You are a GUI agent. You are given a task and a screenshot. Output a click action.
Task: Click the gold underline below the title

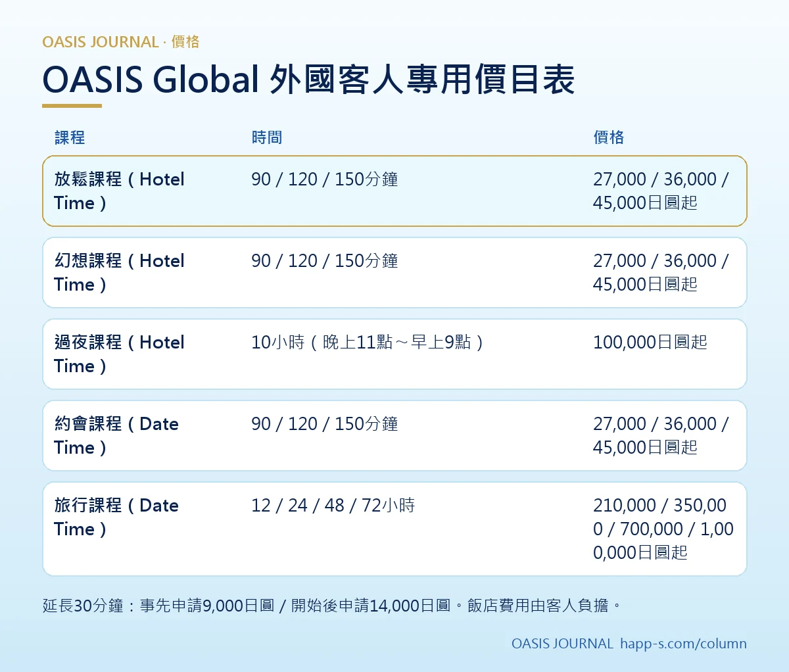click(72, 106)
